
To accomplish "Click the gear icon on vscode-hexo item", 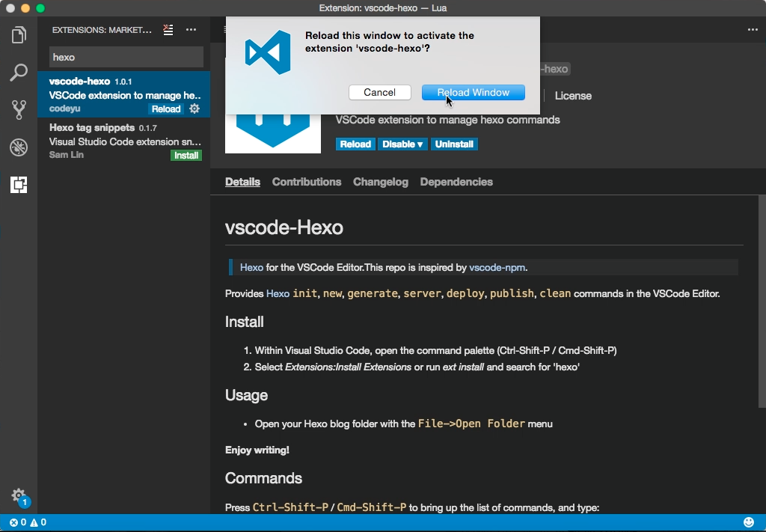I will 194,108.
